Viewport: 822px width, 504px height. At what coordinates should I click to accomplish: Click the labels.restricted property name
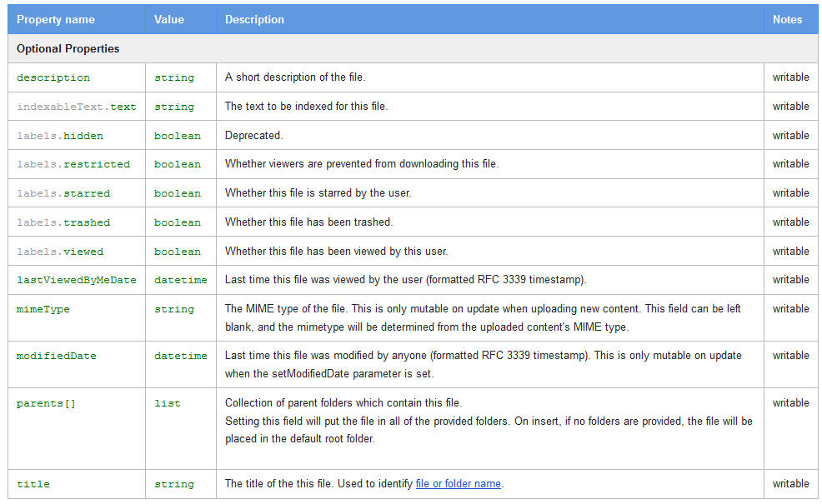tap(73, 165)
